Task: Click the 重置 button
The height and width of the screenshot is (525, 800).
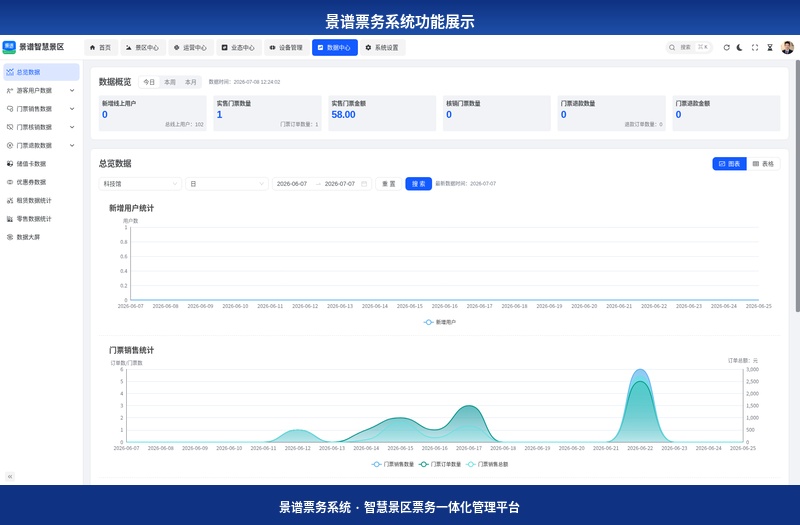Action: tap(389, 184)
